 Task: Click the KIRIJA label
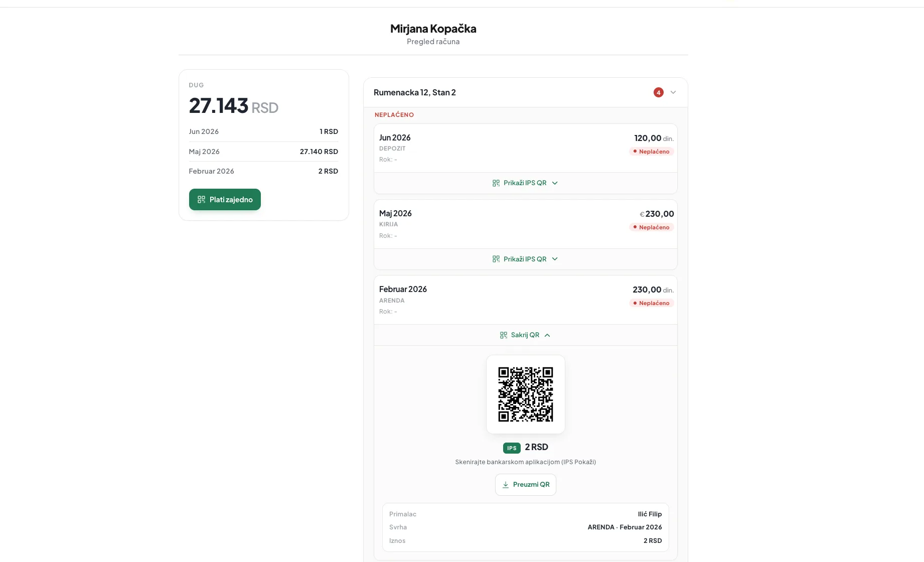tap(388, 224)
